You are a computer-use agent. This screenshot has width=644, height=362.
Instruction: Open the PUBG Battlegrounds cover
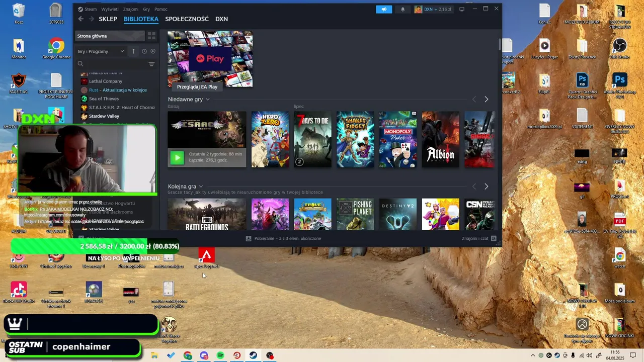coord(207,214)
